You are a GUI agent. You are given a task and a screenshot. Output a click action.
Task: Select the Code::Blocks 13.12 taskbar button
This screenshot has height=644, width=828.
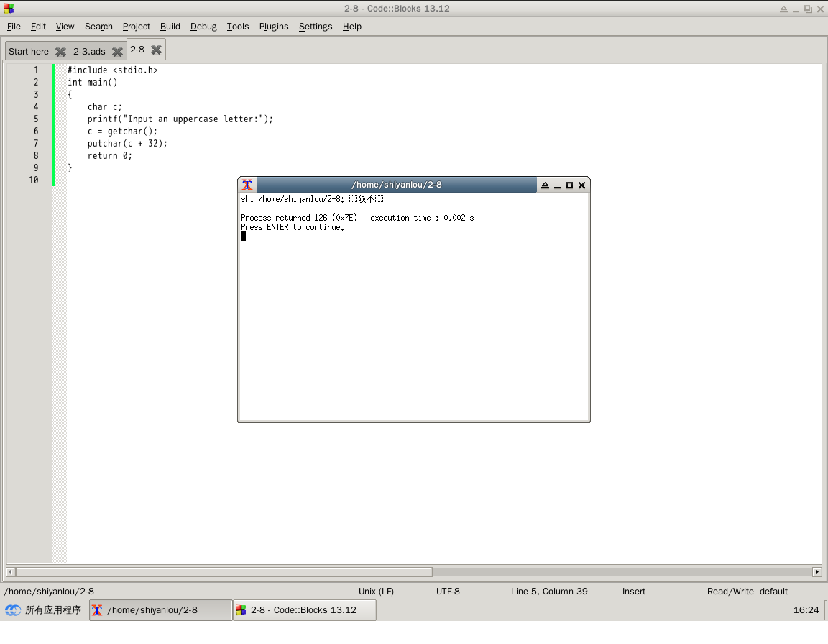point(304,610)
